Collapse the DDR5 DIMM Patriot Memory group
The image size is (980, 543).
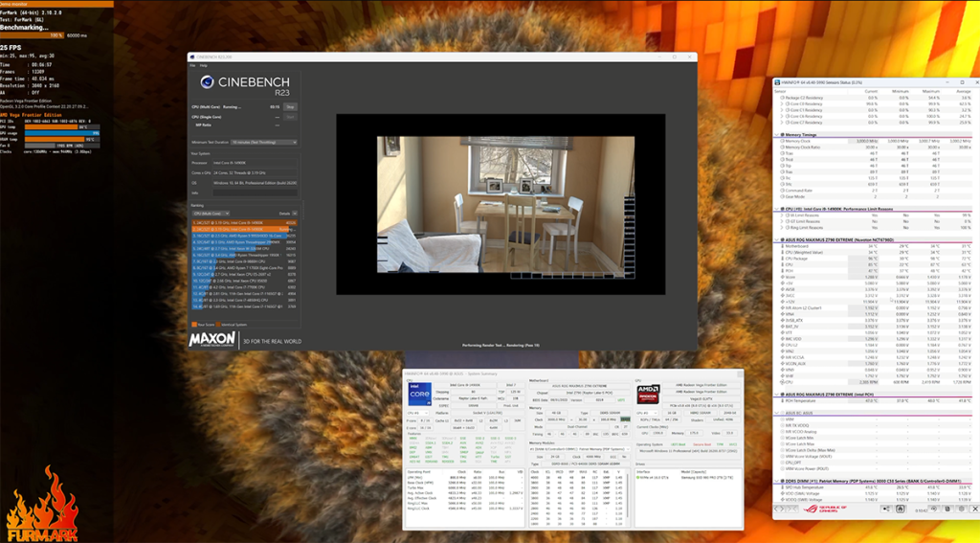pyautogui.click(x=777, y=481)
